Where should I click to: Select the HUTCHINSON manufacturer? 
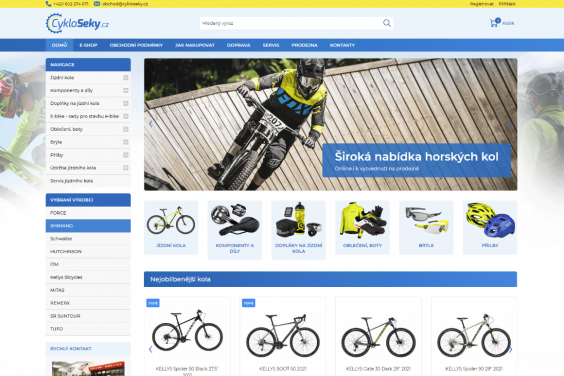tap(88, 252)
